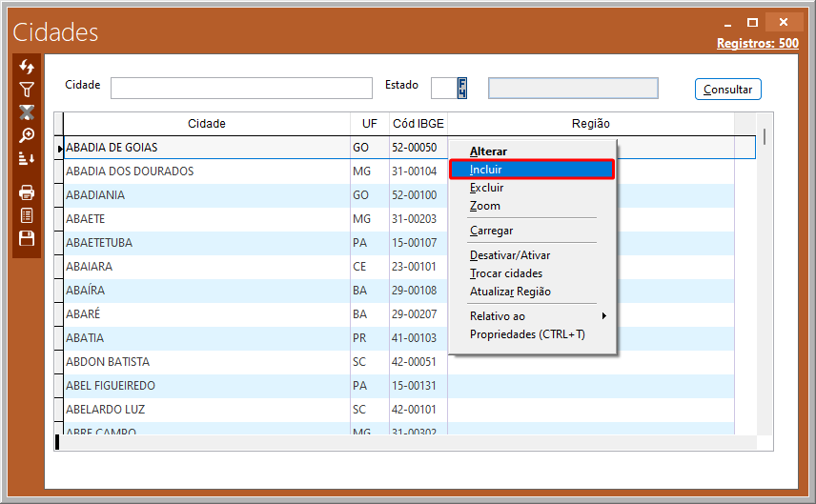Click the Cidade text input field

click(241, 89)
